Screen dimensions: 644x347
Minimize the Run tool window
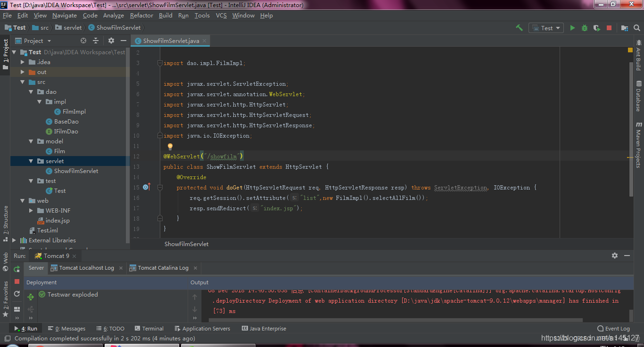point(627,256)
